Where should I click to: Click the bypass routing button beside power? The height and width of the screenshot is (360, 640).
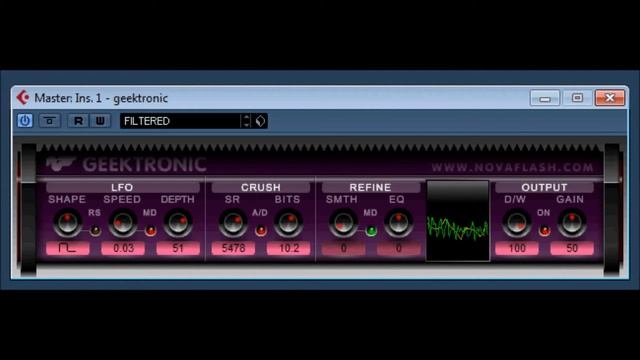click(49, 121)
